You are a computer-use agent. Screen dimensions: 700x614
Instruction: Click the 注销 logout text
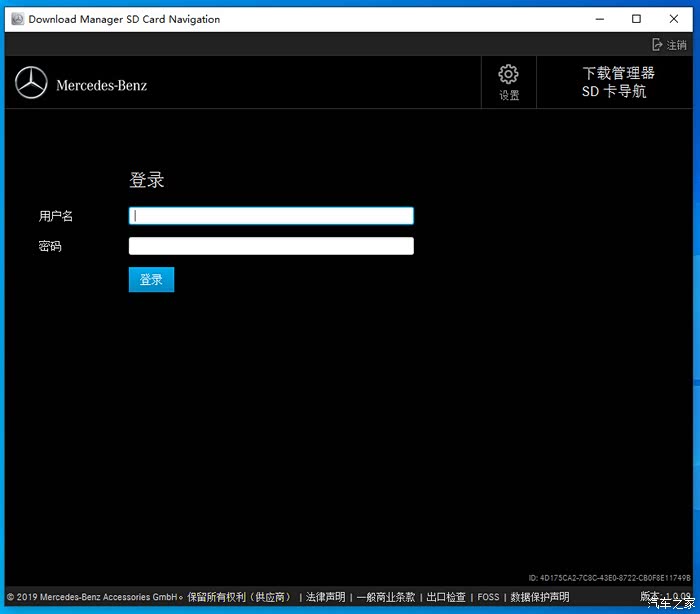677,45
